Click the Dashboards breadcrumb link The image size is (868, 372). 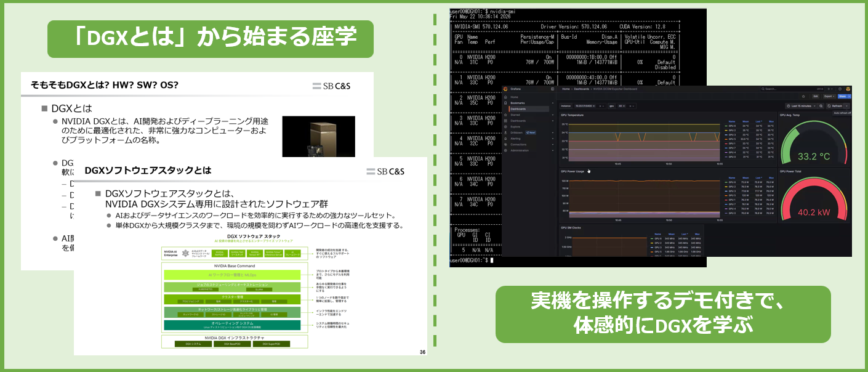pyautogui.click(x=582, y=89)
